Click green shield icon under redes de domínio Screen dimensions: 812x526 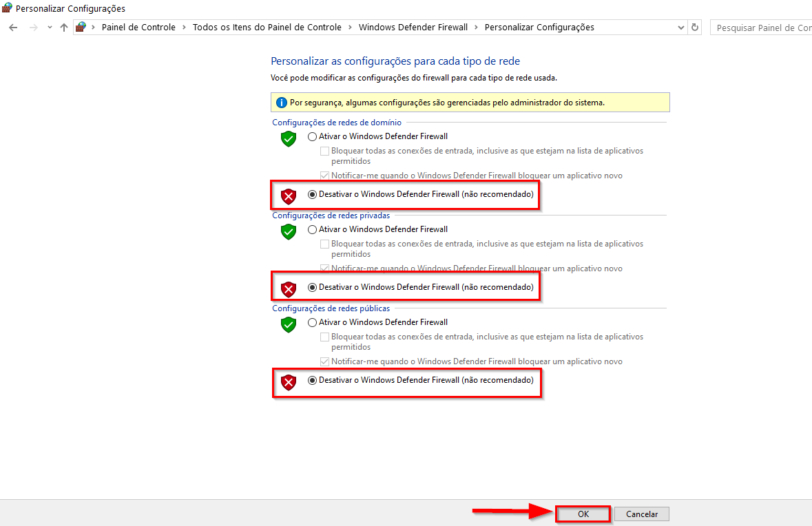289,139
